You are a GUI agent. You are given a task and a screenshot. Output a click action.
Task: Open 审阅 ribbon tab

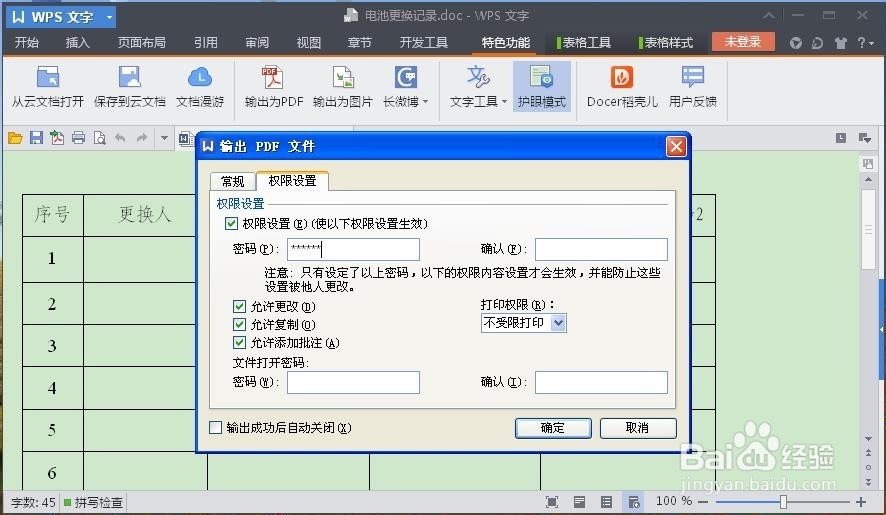click(257, 42)
